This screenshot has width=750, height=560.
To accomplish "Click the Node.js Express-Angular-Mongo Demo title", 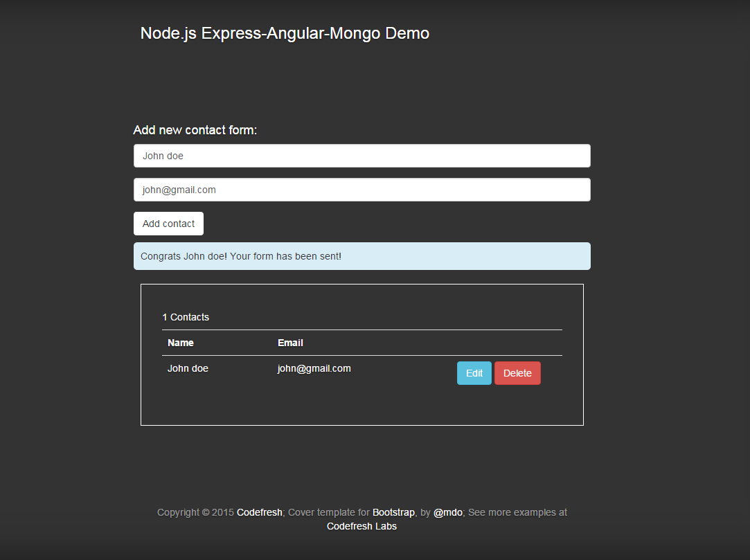I will (285, 33).
